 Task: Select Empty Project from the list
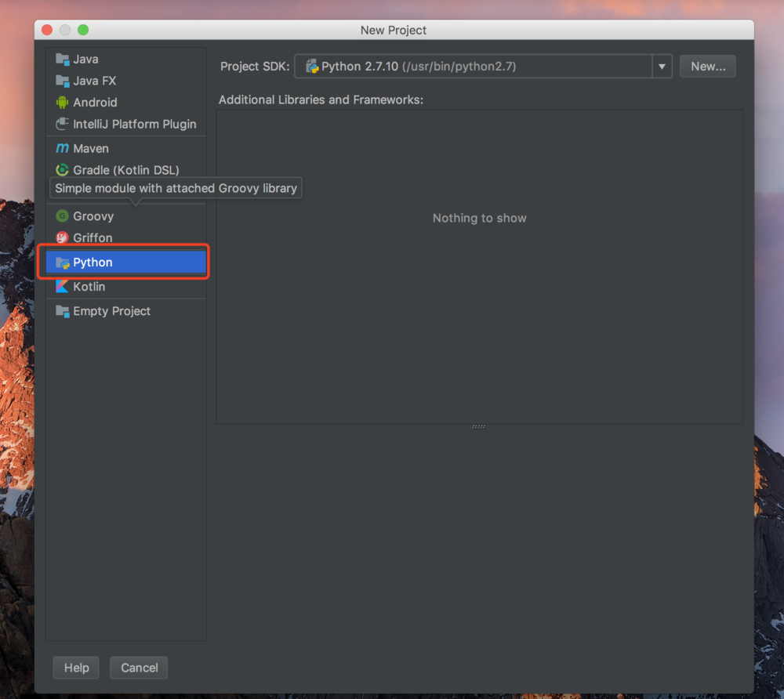pos(110,311)
